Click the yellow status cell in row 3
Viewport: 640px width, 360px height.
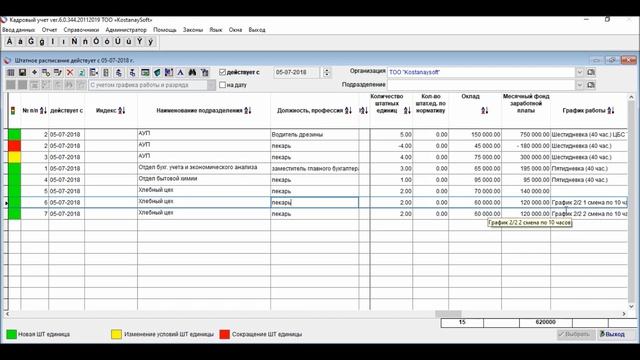[x=14, y=157]
